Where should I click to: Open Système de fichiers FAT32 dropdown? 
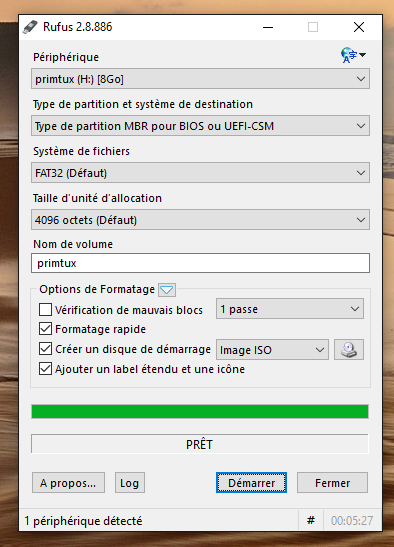coord(200,173)
